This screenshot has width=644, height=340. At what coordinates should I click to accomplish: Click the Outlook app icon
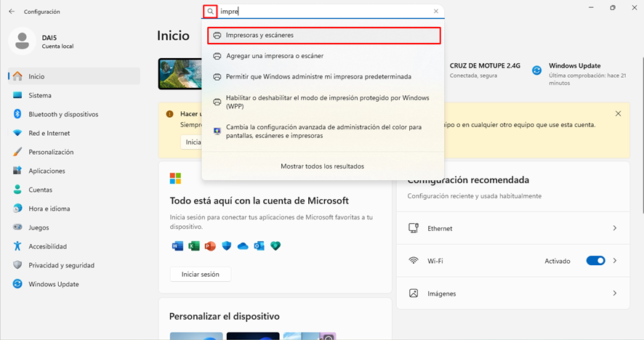tap(259, 246)
